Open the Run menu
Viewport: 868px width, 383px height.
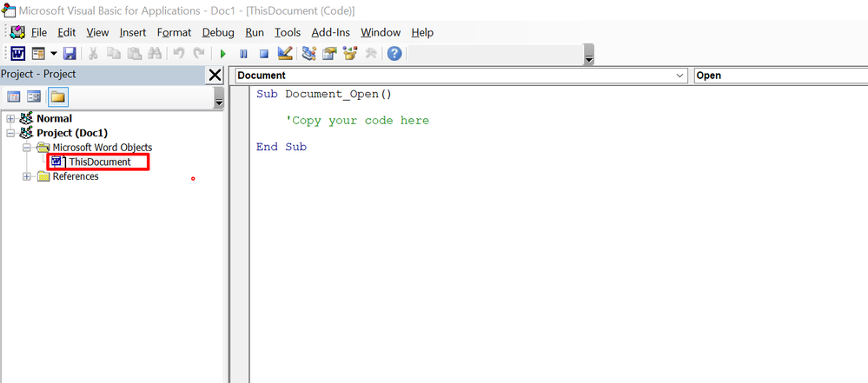pos(255,33)
